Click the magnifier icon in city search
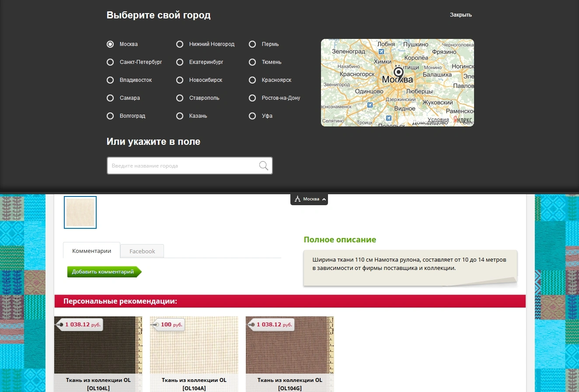This screenshot has height=392, width=579. (263, 165)
